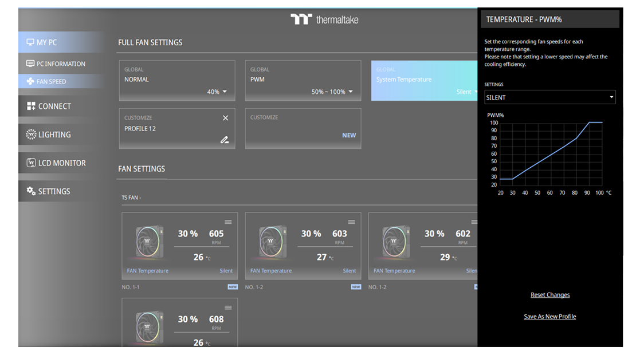The height and width of the screenshot is (355, 644).
Task: Click Save As New Profile
Action: click(x=550, y=317)
